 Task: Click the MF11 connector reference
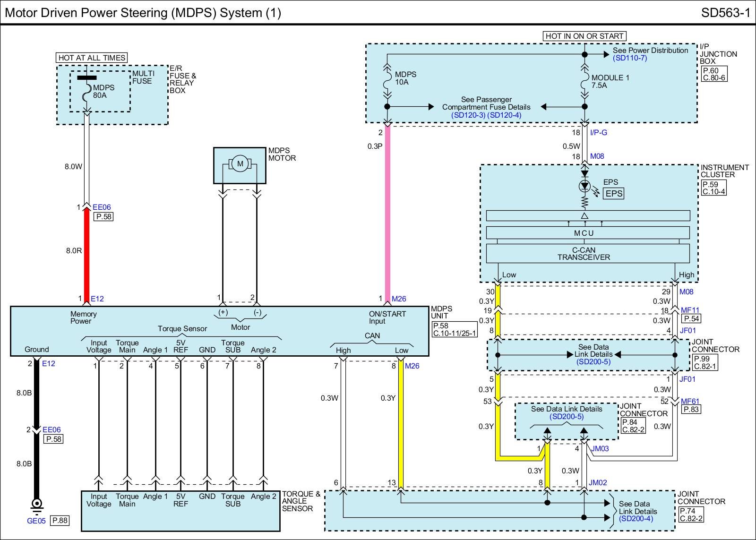point(690,310)
